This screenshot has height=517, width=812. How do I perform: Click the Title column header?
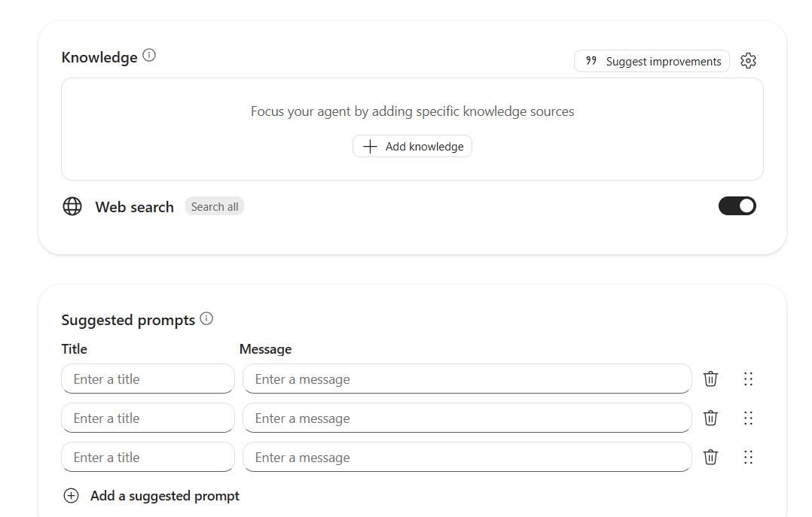(74, 349)
